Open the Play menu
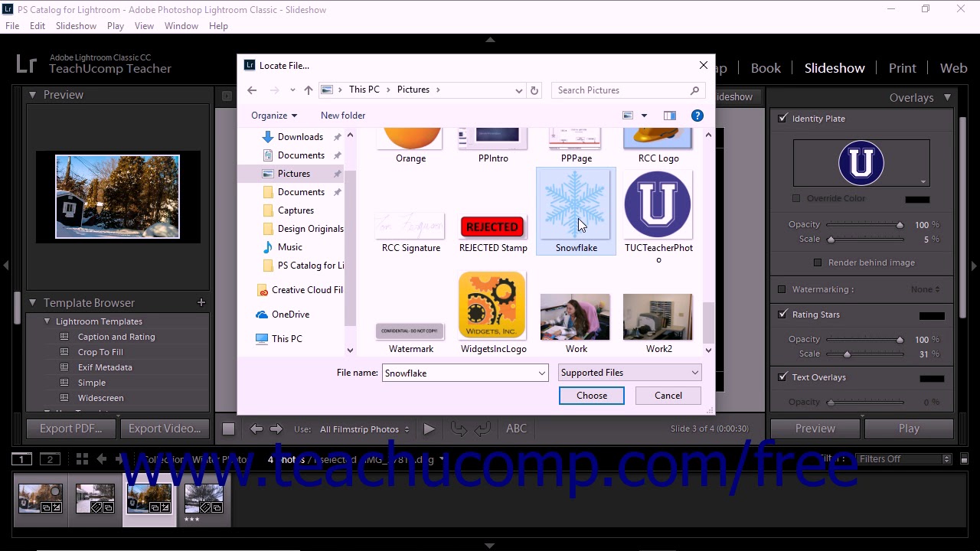The image size is (980, 551). click(116, 26)
